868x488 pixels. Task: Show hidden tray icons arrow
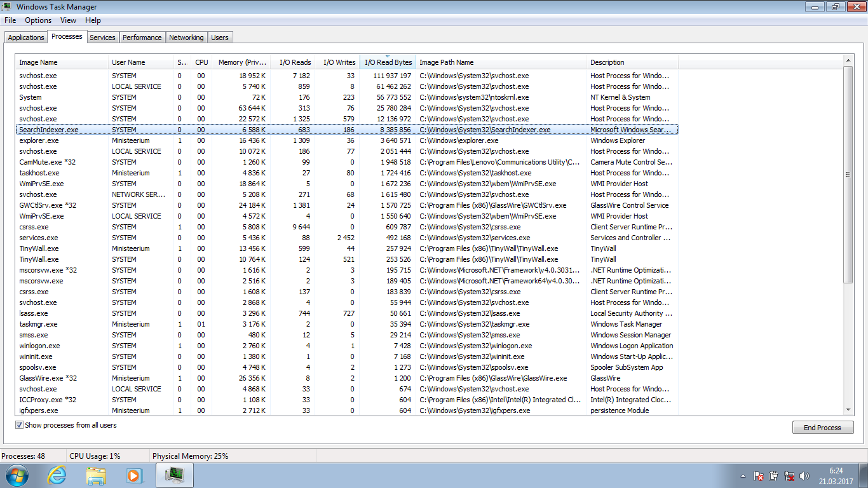click(x=743, y=476)
